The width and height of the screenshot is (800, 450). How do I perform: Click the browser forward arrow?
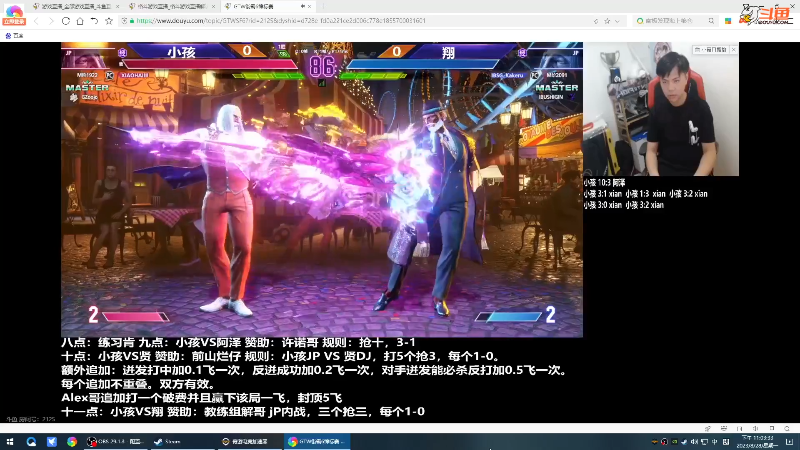click(51, 21)
